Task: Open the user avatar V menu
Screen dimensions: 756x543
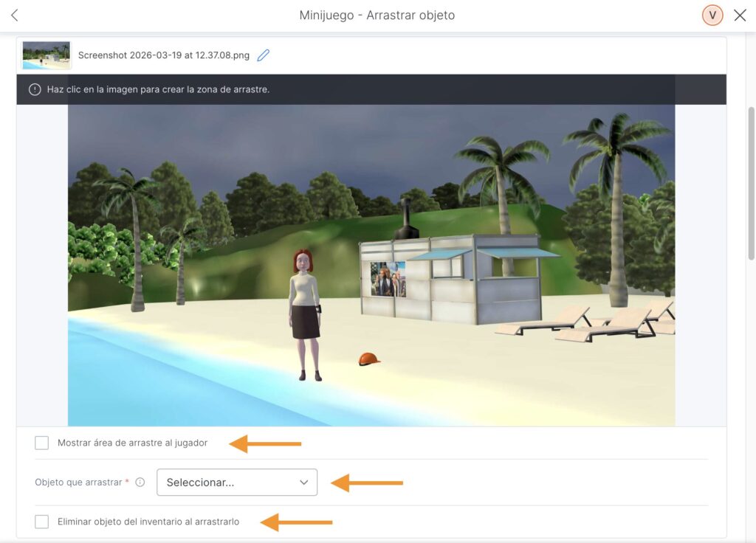Action: (x=712, y=15)
